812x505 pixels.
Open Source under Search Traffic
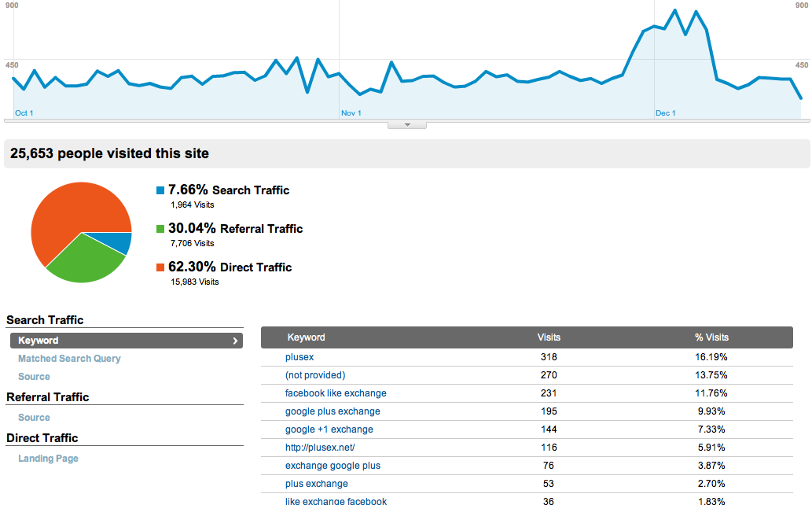[34, 377]
